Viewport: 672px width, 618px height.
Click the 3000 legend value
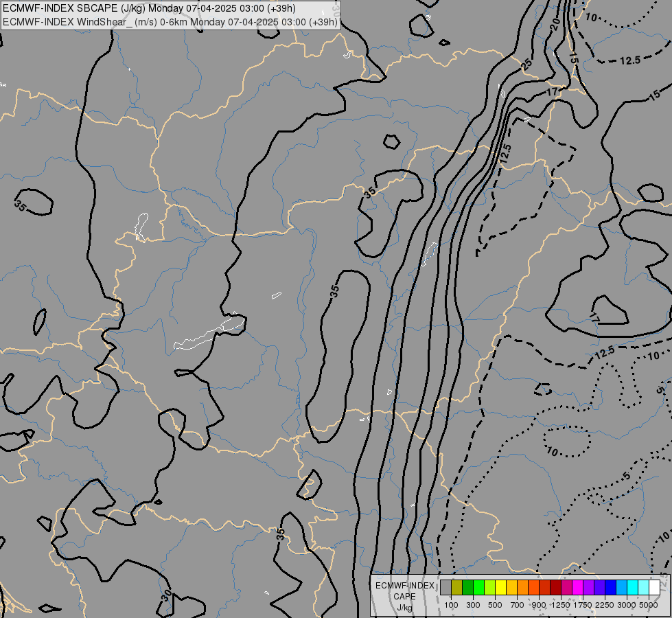pyautogui.click(x=627, y=605)
